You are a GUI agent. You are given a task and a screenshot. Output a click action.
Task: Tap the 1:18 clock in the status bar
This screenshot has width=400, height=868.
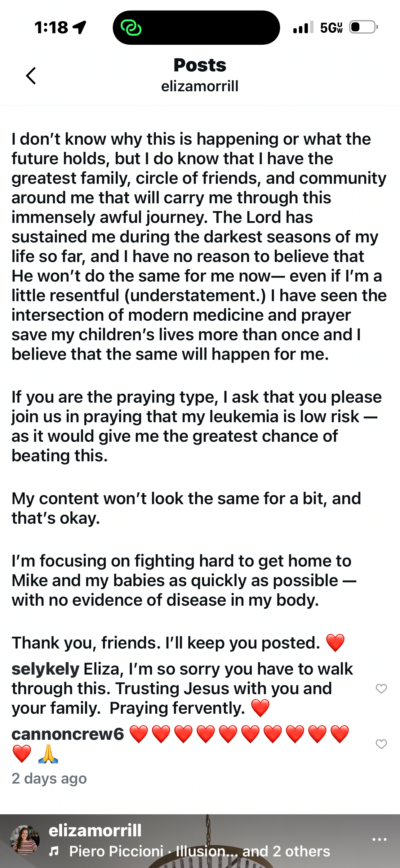[x=51, y=27]
